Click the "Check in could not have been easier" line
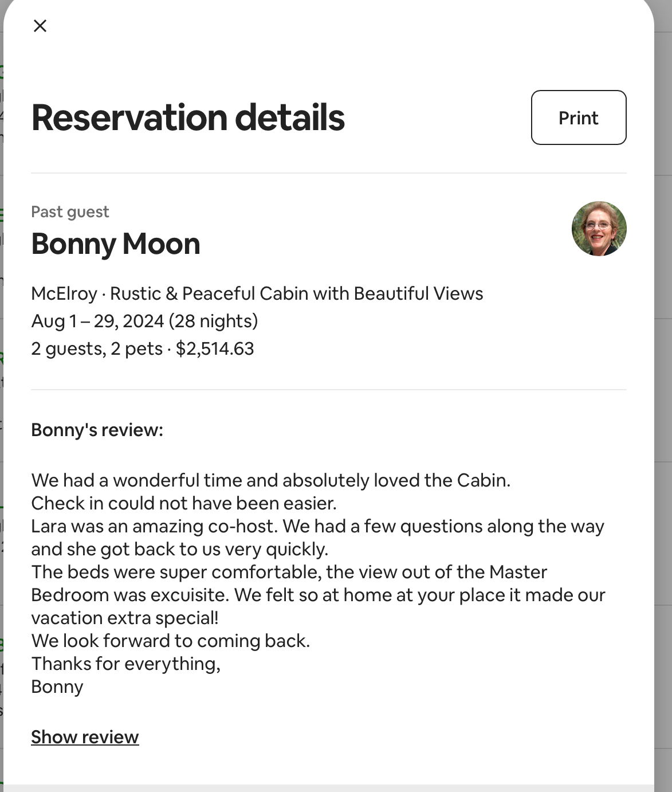Image resolution: width=672 pixels, height=792 pixels. click(183, 503)
